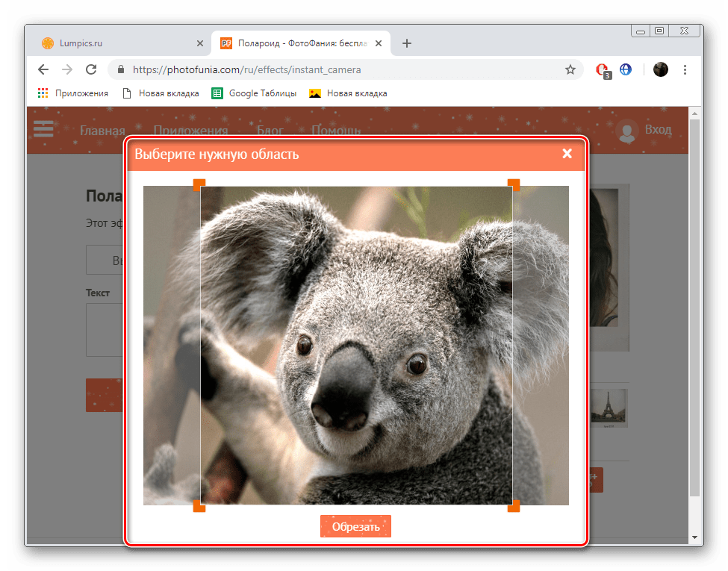Click the blue globe extension icon

626,69
